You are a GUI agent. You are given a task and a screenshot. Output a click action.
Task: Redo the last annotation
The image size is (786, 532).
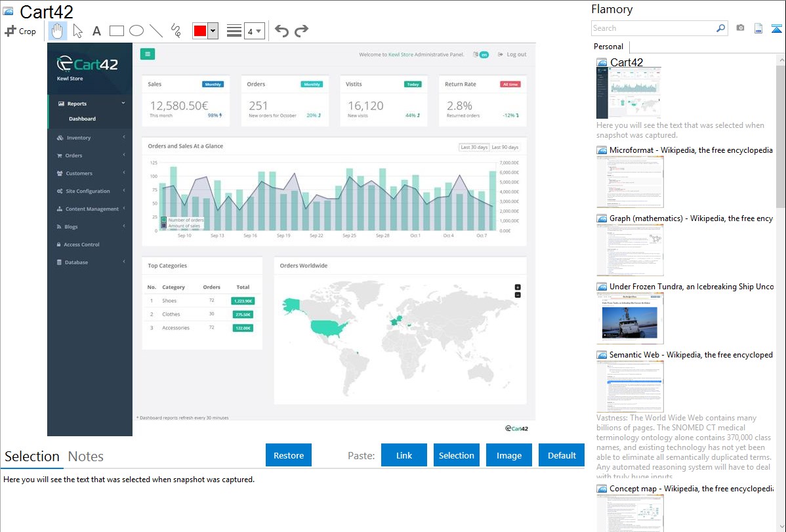tap(301, 31)
